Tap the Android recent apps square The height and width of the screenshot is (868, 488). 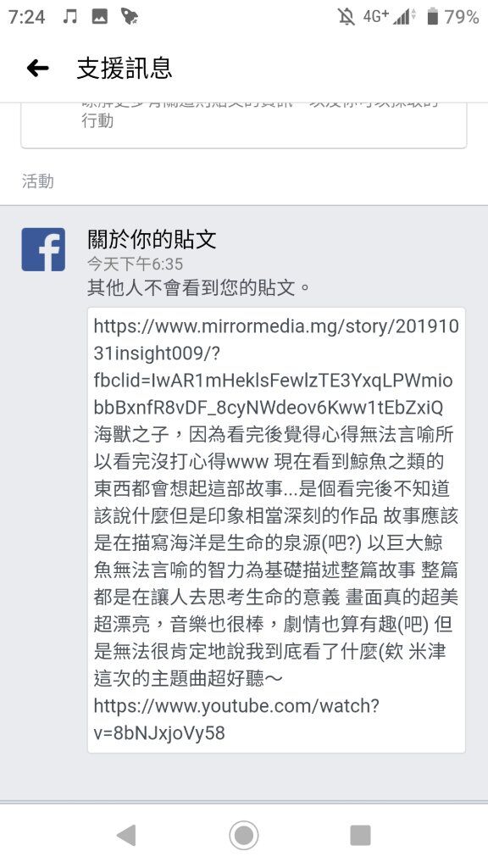(360, 835)
